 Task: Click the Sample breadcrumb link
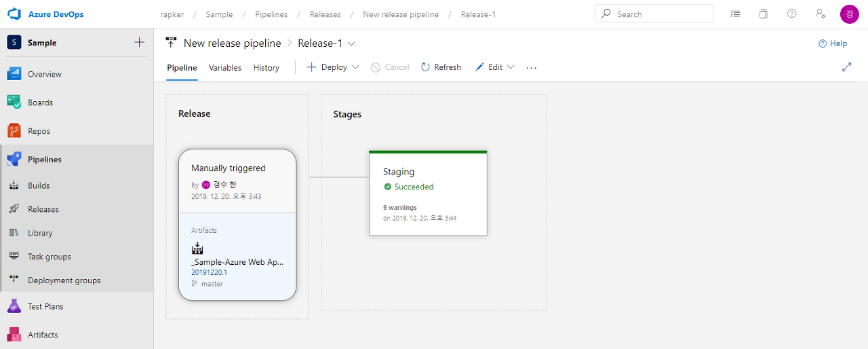(219, 14)
